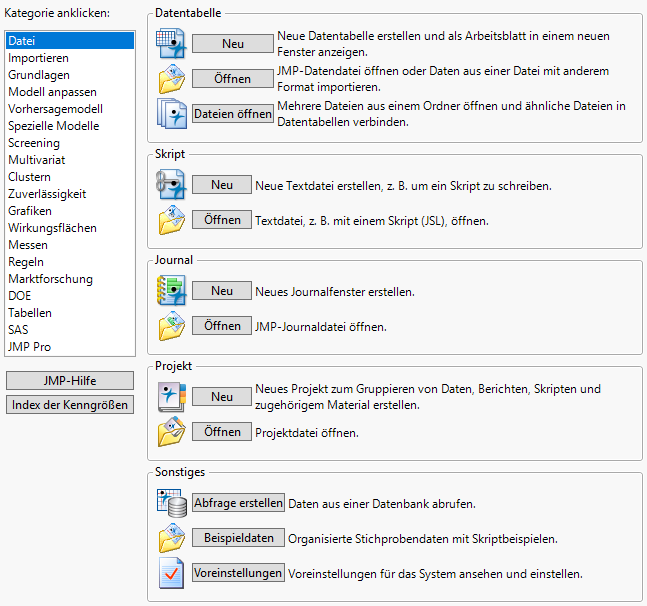Select the Importieren category
The height and width of the screenshot is (606, 647).
pos(38,58)
